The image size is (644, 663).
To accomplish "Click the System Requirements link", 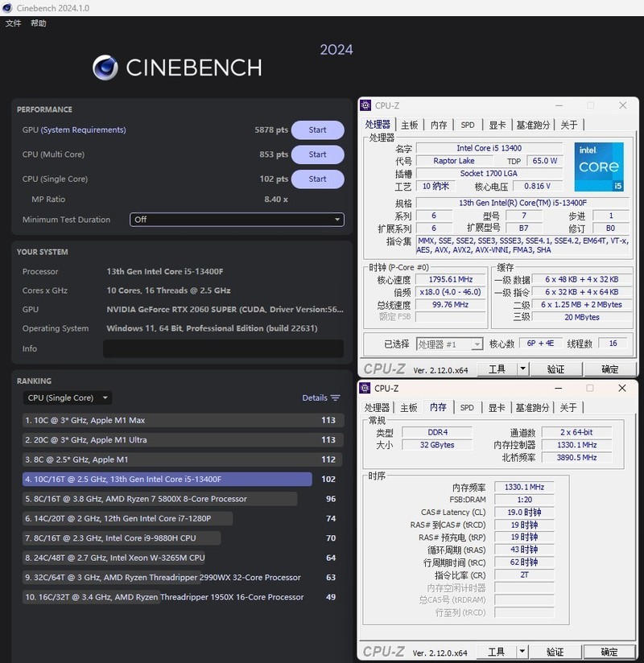I will pyautogui.click(x=84, y=130).
